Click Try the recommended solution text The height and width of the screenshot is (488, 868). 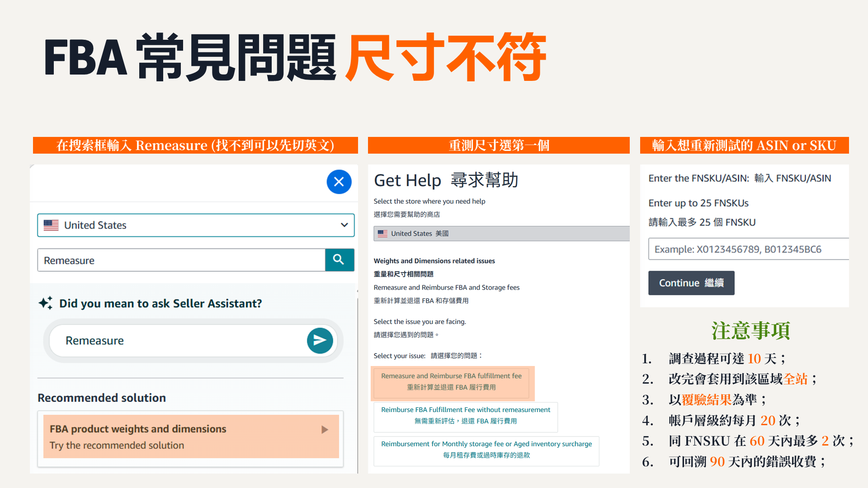click(x=117, y=446)
